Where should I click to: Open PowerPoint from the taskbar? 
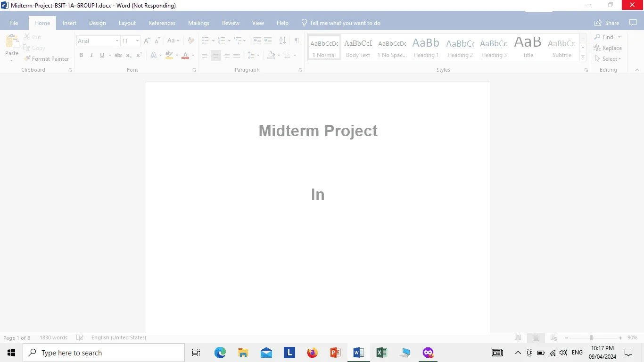tap(335, 353)
